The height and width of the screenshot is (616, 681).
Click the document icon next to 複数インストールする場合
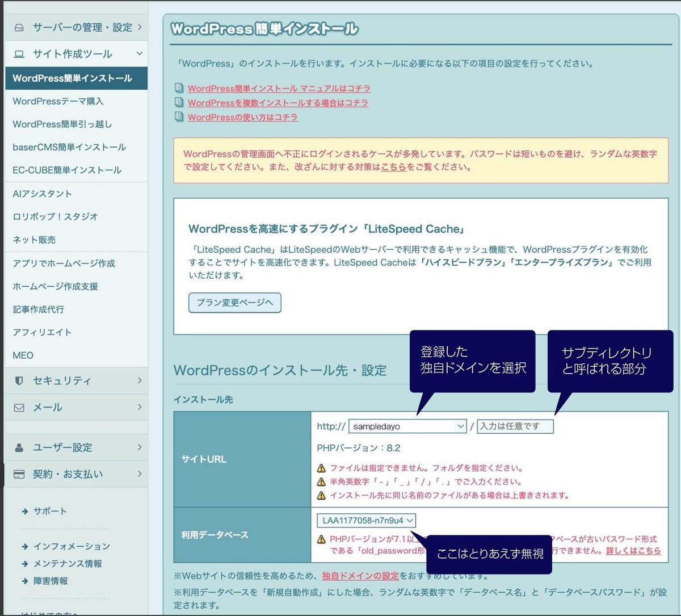pos(179,102)
